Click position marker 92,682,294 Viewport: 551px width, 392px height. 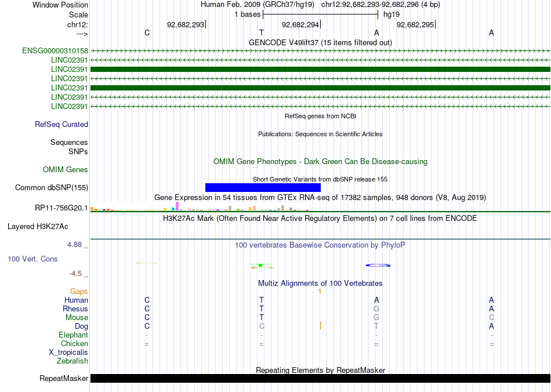(x=301, y=24)
